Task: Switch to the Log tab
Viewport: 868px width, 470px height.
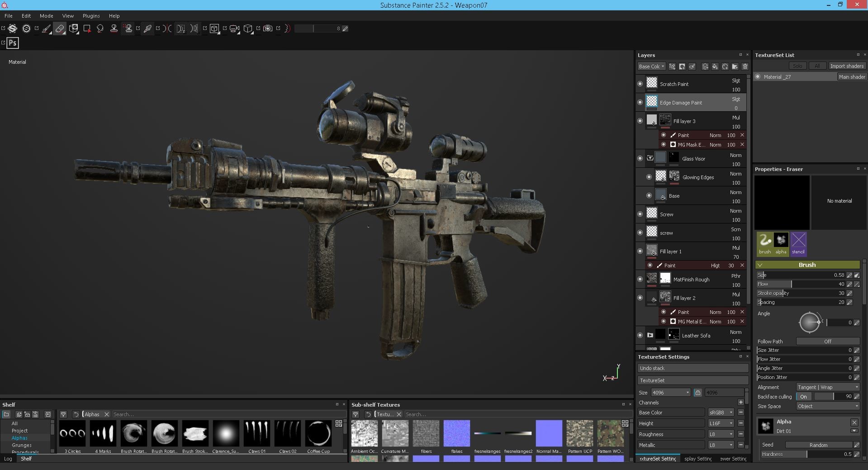Action: pos(8,459)
